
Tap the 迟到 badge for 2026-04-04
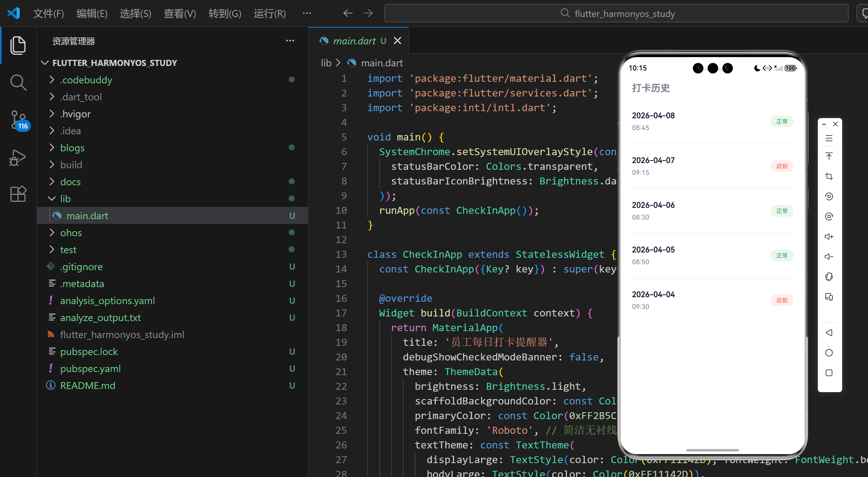782,300
